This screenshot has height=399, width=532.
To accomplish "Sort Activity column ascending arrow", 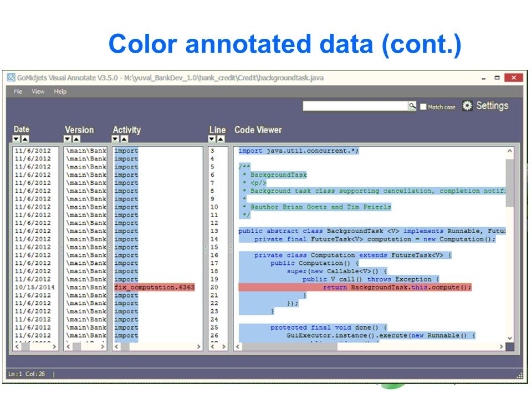I will coord(124,139).
